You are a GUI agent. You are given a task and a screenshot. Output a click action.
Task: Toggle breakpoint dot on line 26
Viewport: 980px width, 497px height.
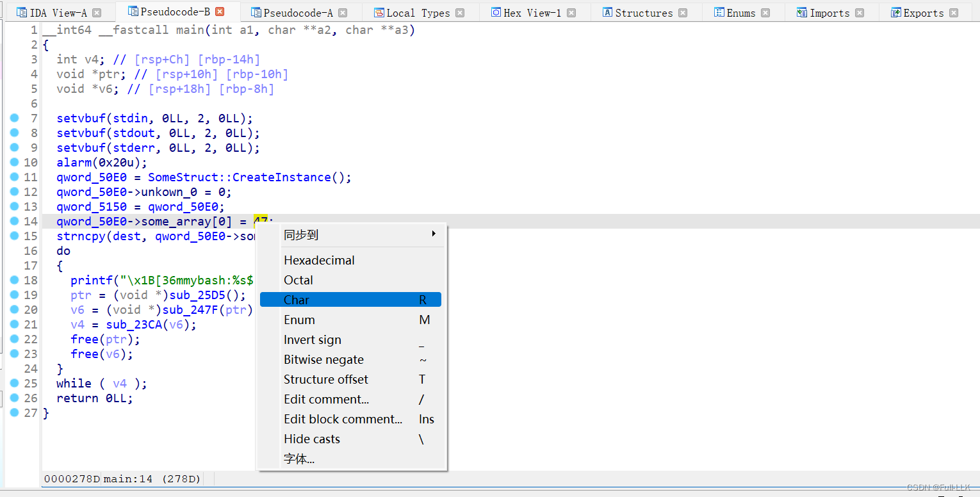(x=14, y=398)
